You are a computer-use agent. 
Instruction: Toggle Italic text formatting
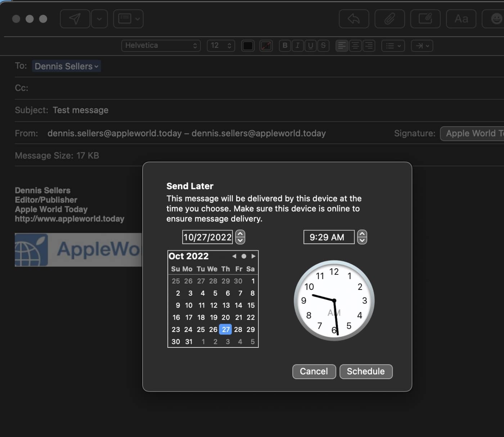pyautogui.click(x=297, y=46)
